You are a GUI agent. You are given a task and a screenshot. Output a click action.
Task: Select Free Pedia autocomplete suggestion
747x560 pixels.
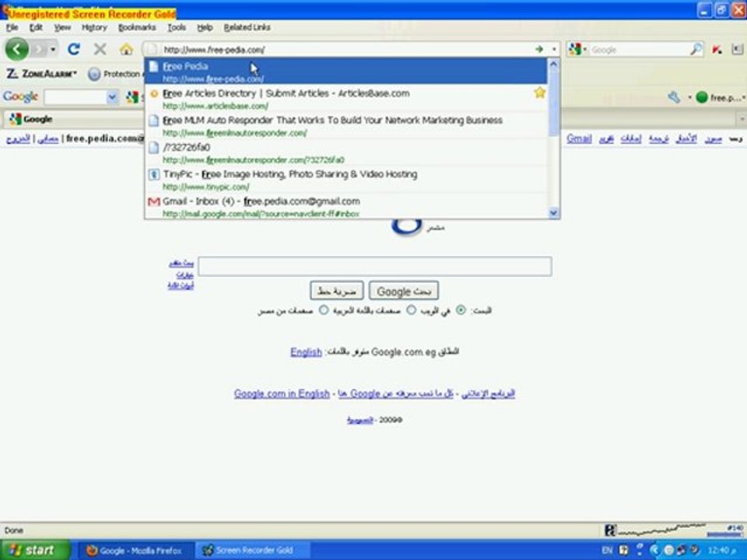pyautogui.click(x=346, y=71)
